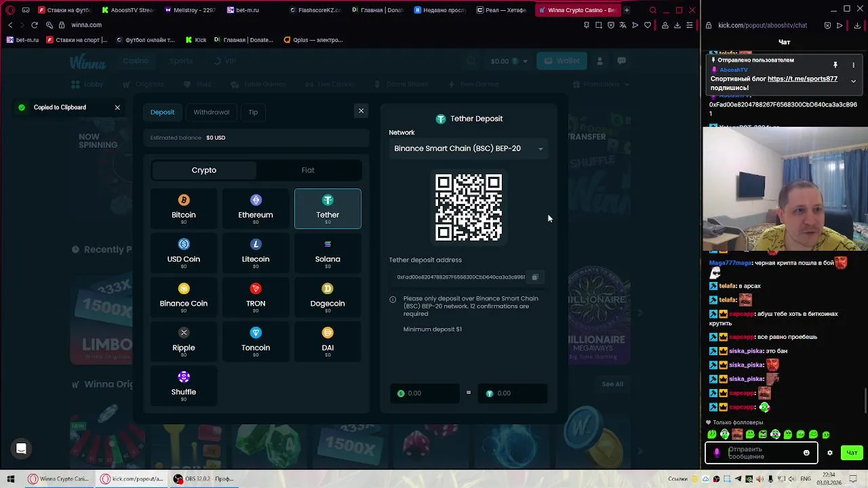The image size is (868, 488).
Task: Select Tether deposit option
Action: [328, 209]
